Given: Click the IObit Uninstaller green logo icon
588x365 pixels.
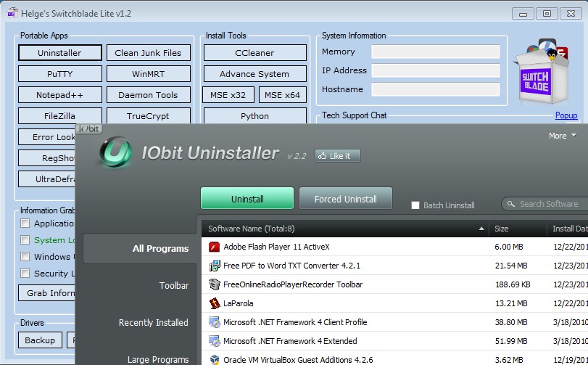Looking at the screenshot, I should pos(115,152).
